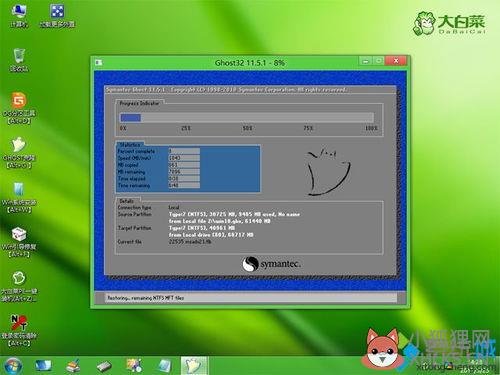Open the GHOST clone desktop shortcut
Screen dimensions: 500x375
pos(19,152)
